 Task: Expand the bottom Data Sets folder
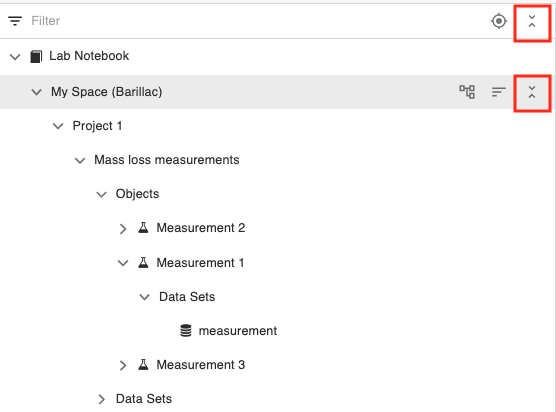point(101,399)
